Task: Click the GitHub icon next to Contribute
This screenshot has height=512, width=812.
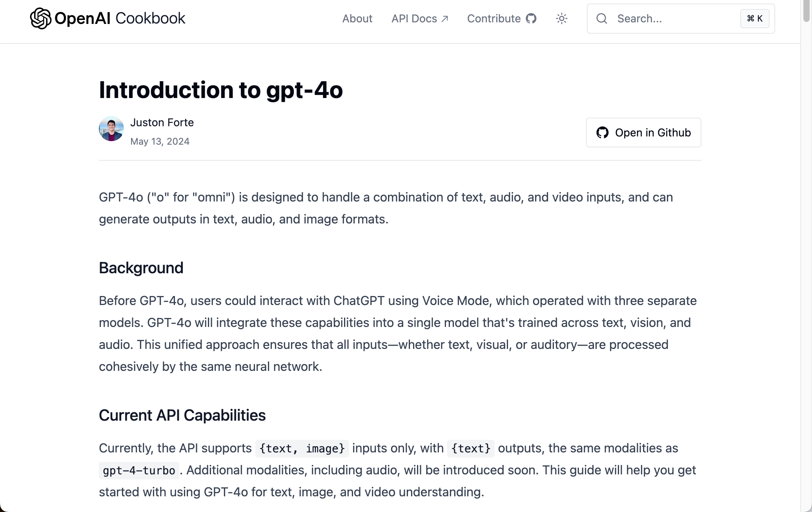Action: click(x=531, y=18)
